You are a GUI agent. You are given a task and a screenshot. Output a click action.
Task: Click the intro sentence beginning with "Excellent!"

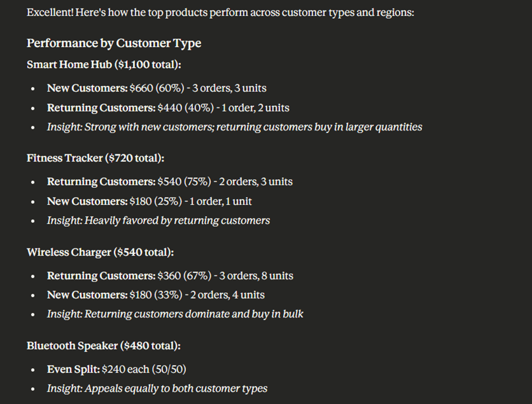(220, 12)
